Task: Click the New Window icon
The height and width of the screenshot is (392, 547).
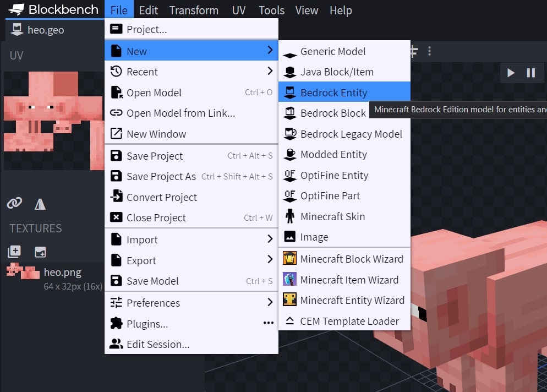Action: (x=116, y=134)
